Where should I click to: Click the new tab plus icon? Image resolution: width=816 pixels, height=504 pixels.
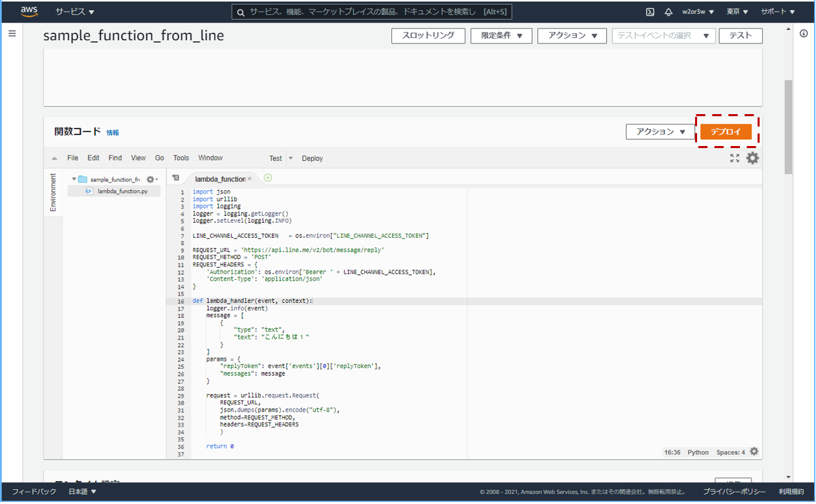[268, 177]
